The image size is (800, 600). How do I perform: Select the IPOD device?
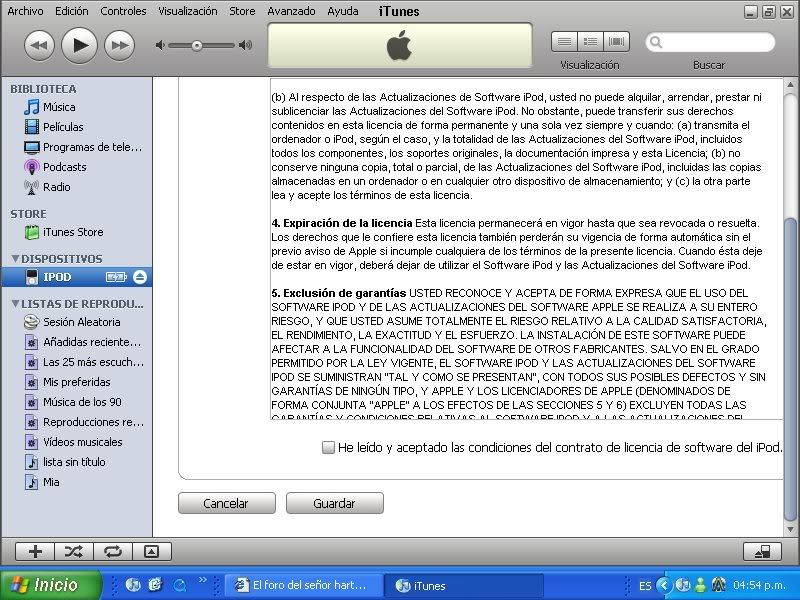point(77,277)
